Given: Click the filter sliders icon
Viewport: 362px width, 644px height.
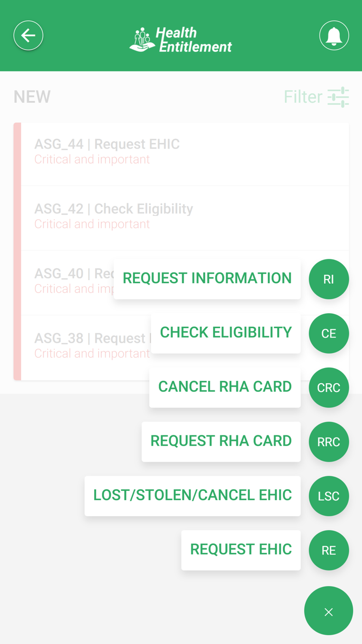Looking at the screenshot, I should click(x=339, y=97).
